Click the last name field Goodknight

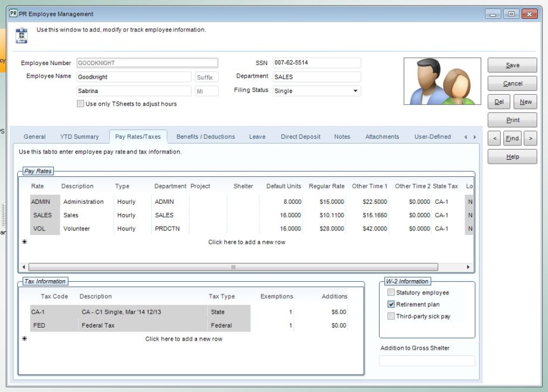(134, 77)
